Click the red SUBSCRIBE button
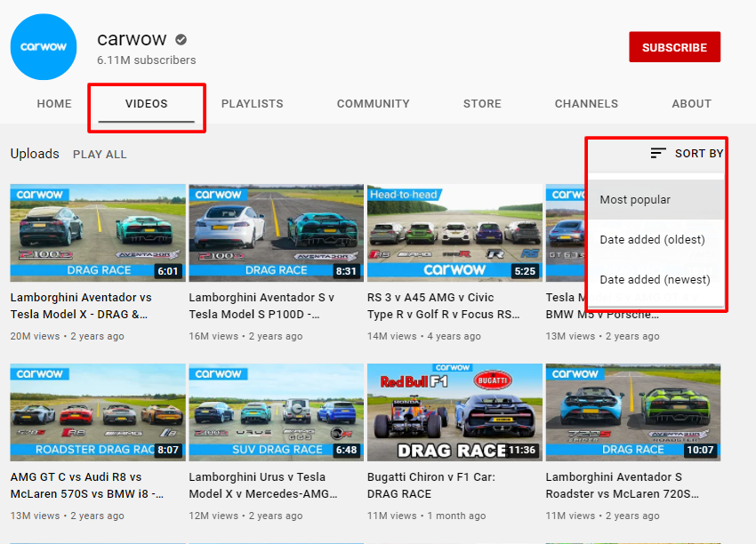Image resolution: width=756 pixels, height=544 pixels. pyautogui.click(x=674, y=47)
